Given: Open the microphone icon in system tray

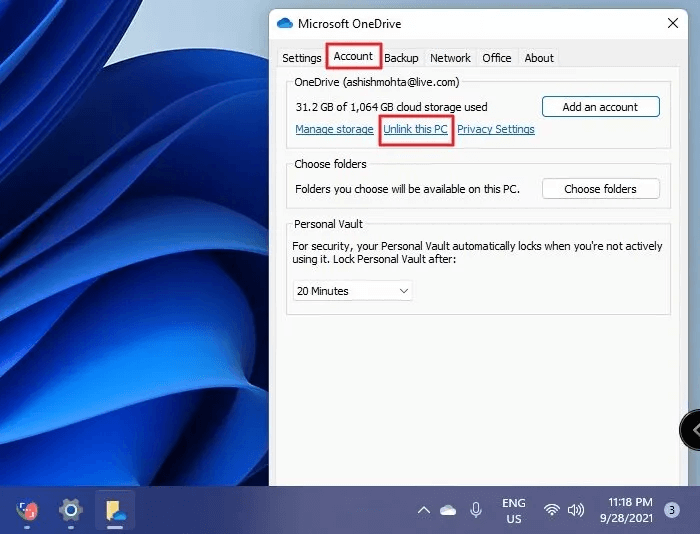Looking at the screenshot, I should click(x=476, y=510).
